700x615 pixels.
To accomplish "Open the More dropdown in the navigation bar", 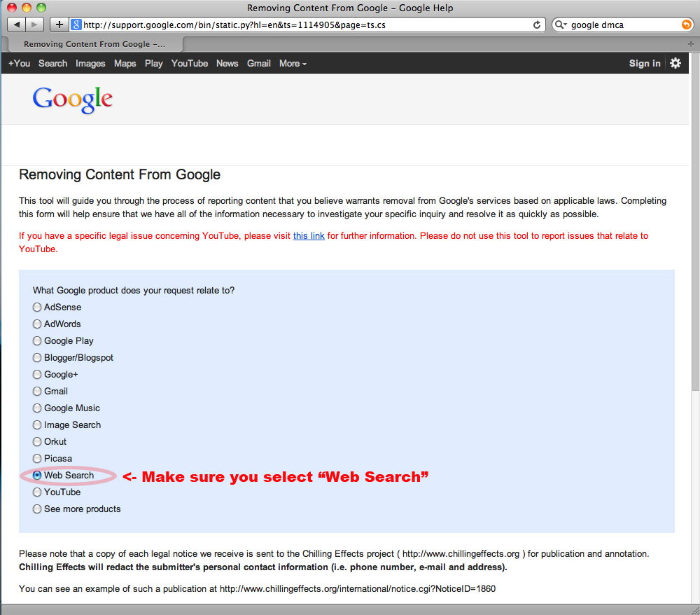I will click(x=292, y=63).
